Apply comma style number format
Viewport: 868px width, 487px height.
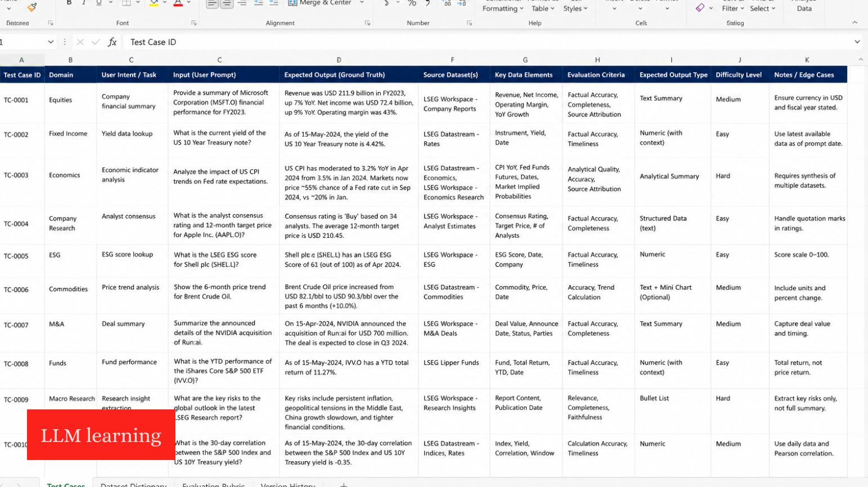[428, 3]
